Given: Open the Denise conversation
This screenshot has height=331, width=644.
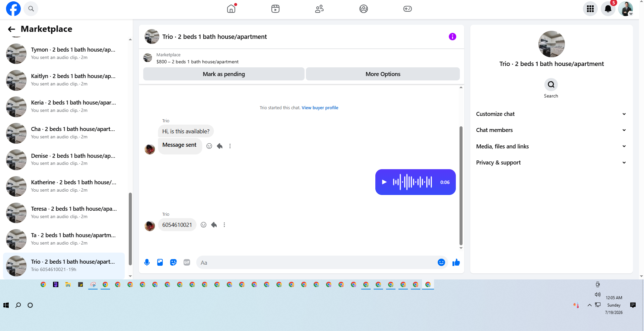Looking at the screenshot, I should 64,160.
